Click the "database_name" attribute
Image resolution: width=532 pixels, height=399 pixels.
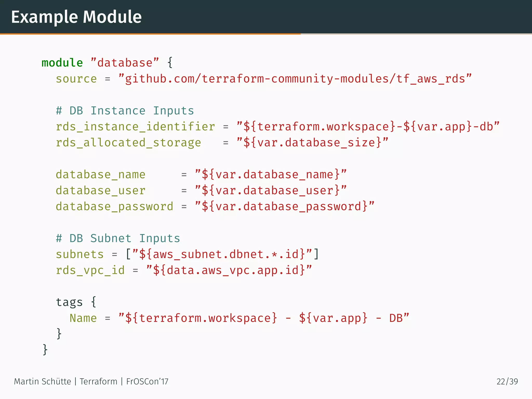(101, 175)
